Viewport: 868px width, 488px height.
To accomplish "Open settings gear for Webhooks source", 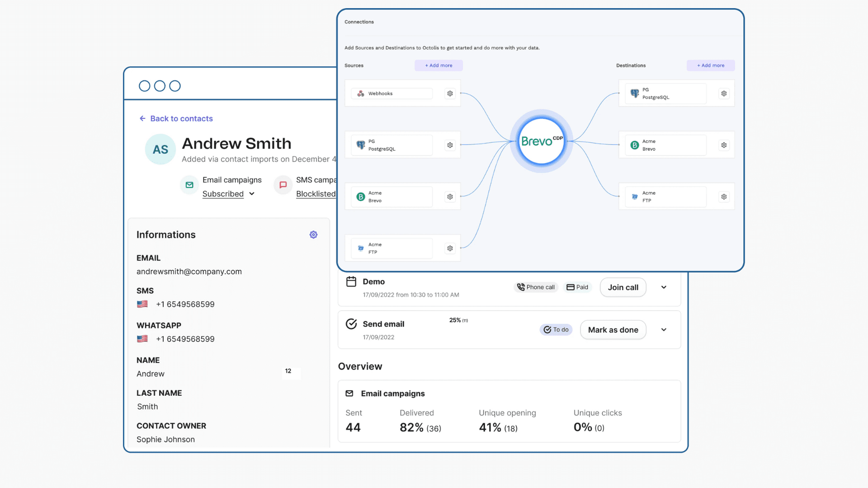I will (x=450, y=94).
